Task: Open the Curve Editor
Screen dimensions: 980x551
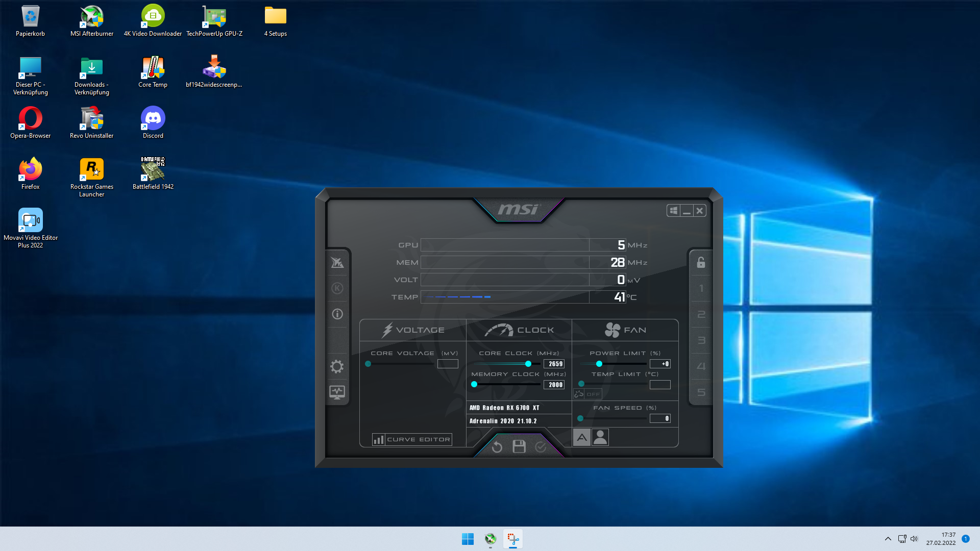Action: (412, 439)
